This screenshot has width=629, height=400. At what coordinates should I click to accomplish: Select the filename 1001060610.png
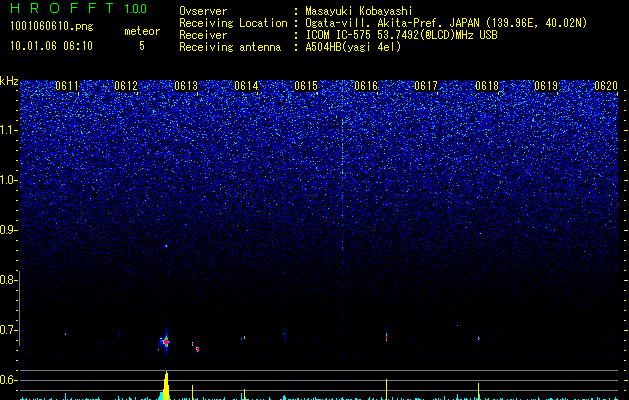52,26
